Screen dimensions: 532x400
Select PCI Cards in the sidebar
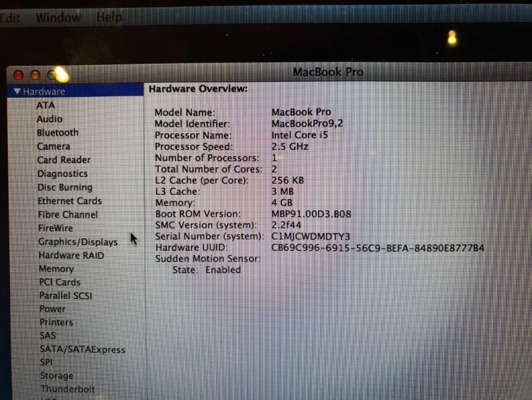[60, 282]
